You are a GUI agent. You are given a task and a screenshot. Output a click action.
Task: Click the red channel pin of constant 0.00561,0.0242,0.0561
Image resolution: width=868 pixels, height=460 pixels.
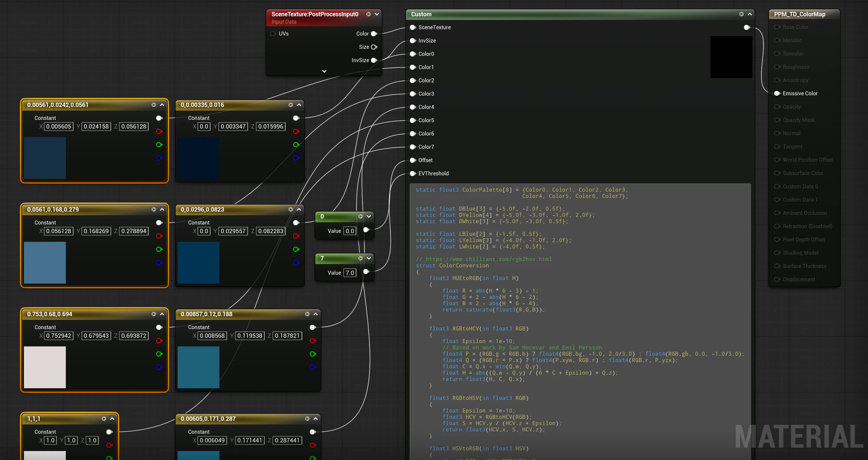point(159,131)
